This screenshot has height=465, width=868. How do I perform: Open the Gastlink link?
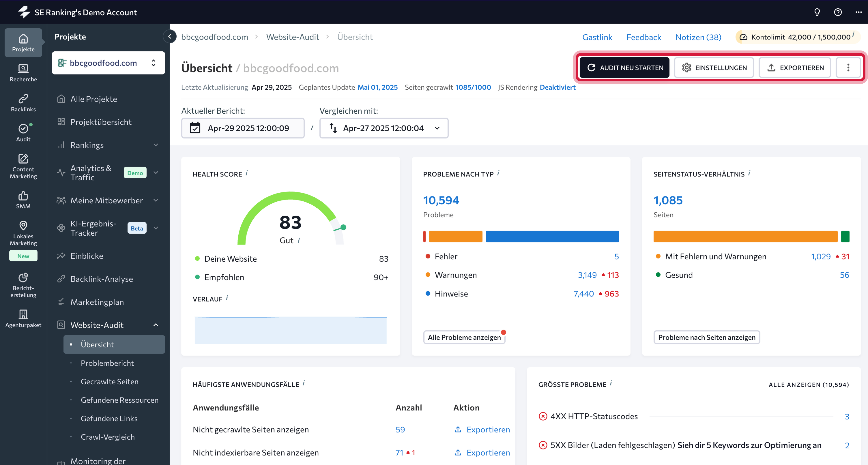(597, 37)
